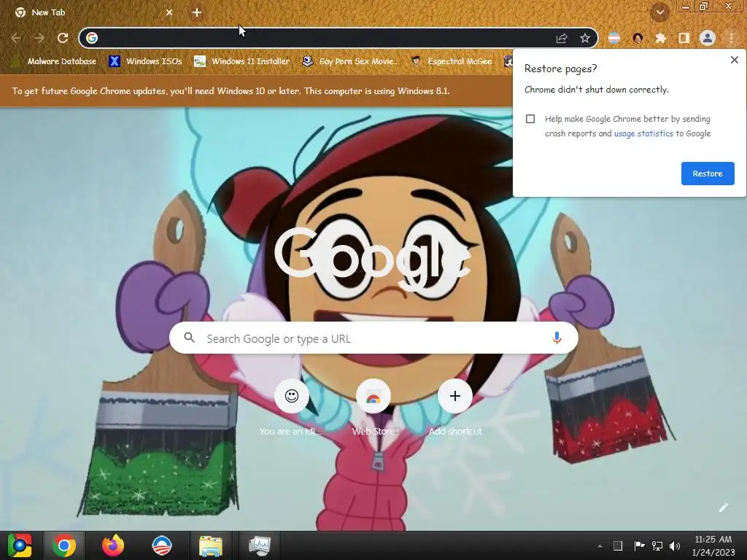747x560 pixels.
Task: Enable sending crash reports checkbox
Action: pos(530,119)
